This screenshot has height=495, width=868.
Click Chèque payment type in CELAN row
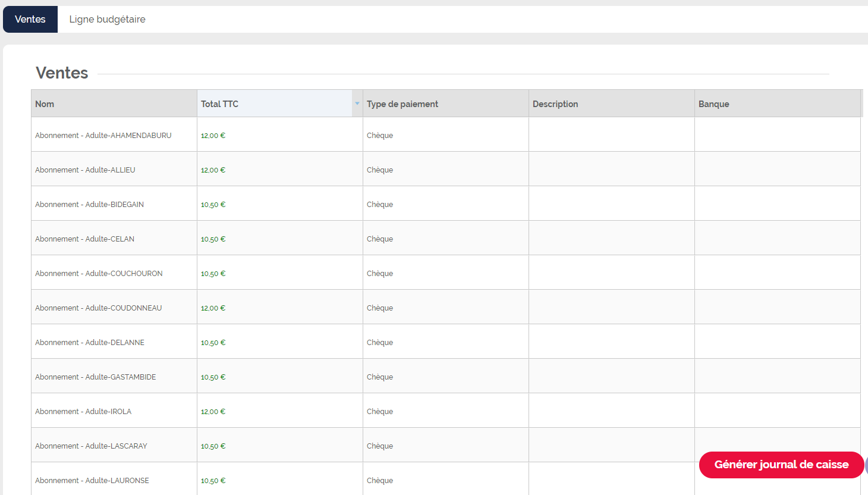380,239
